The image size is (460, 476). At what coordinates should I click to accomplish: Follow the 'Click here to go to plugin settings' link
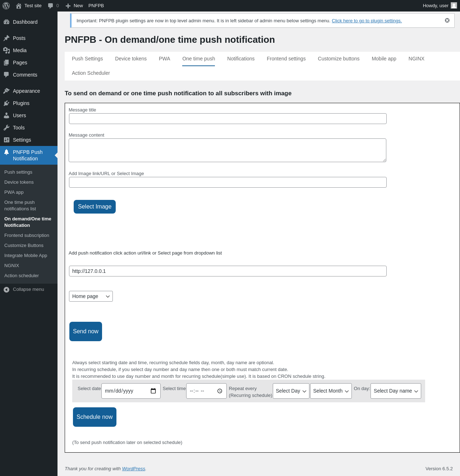pos(367,21)
